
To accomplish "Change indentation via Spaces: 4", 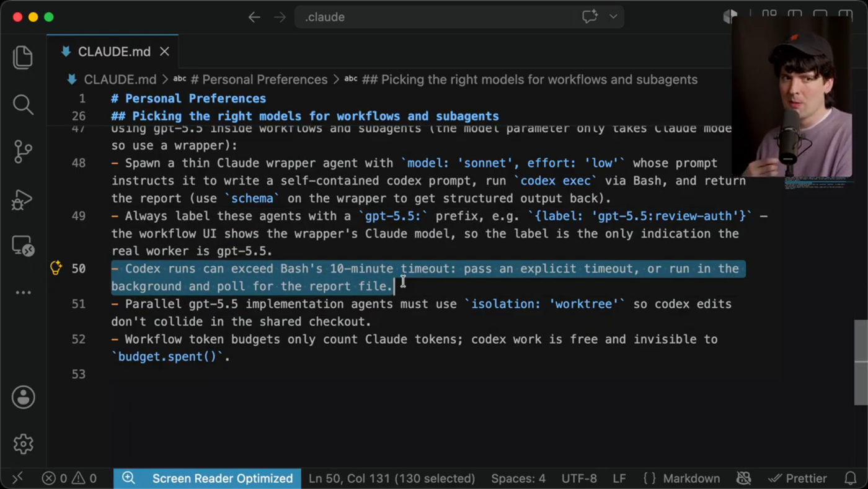I will coord(518,478).
